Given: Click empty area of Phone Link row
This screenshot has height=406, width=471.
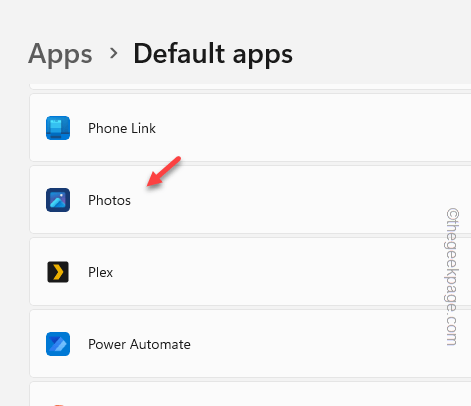Looking at the screenshot, I should click(x=300, y=128).
